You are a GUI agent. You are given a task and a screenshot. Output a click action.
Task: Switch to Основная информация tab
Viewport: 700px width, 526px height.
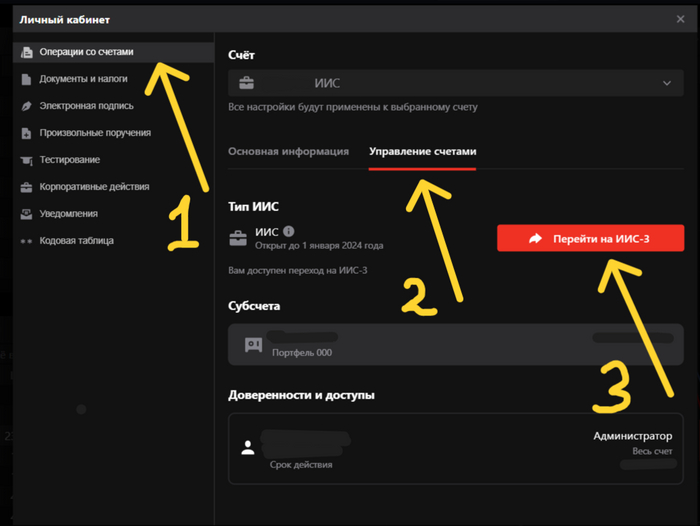click(288, 151)
